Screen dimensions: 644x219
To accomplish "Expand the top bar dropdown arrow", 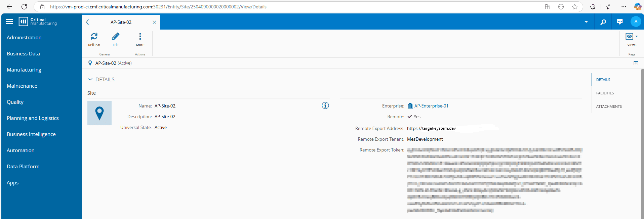I will click(x=586, y=22).
